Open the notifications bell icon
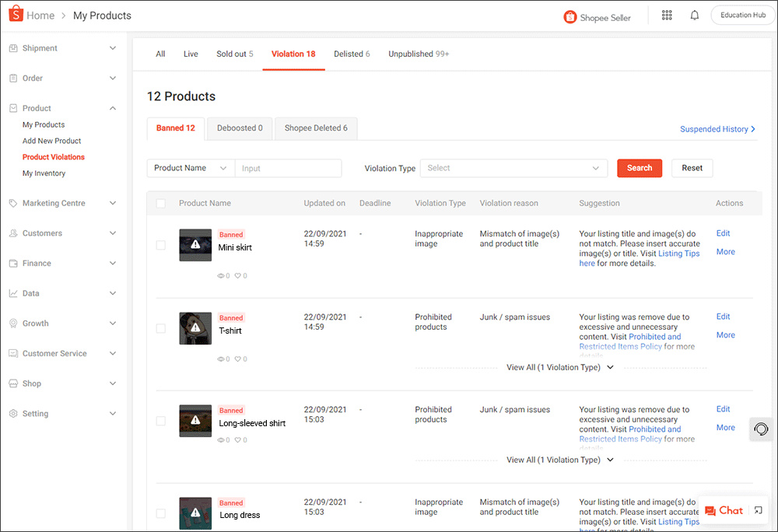The height and width of the screenshot is (532, 778). 694,15
